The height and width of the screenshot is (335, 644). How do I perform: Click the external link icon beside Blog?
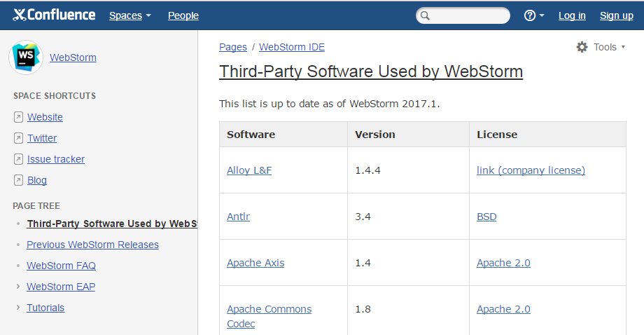click(x=18, y=180)
